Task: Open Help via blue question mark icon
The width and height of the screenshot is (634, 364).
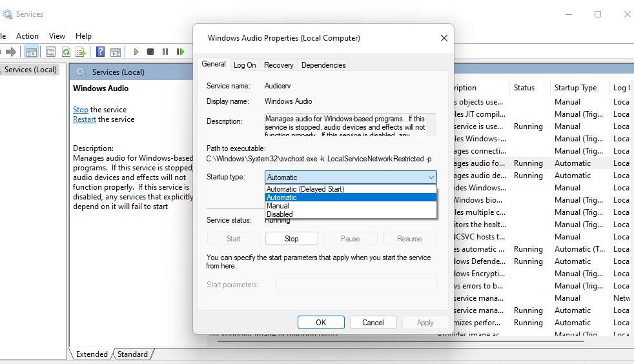Action: click(x=100, y=52)
